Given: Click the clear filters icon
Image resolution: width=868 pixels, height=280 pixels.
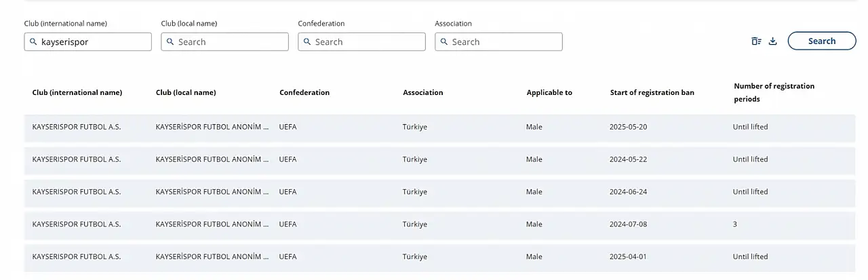Looking at the screenshot, I should 756,41.
